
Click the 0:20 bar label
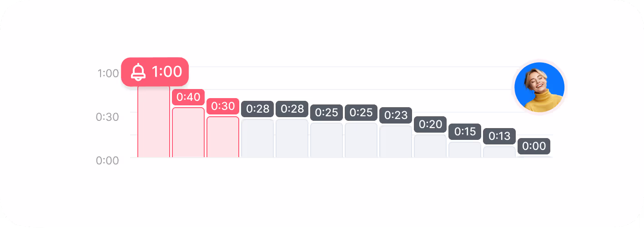pyautogui.click(x=430, y=124)
